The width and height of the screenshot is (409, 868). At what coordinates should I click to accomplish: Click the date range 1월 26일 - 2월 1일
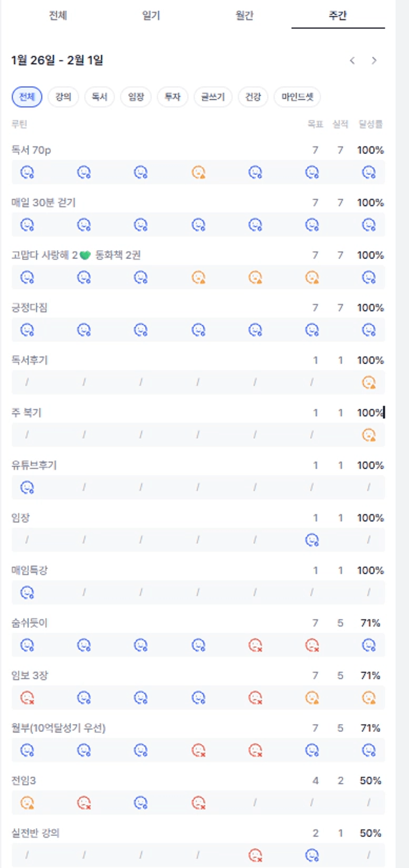[57, 61]
